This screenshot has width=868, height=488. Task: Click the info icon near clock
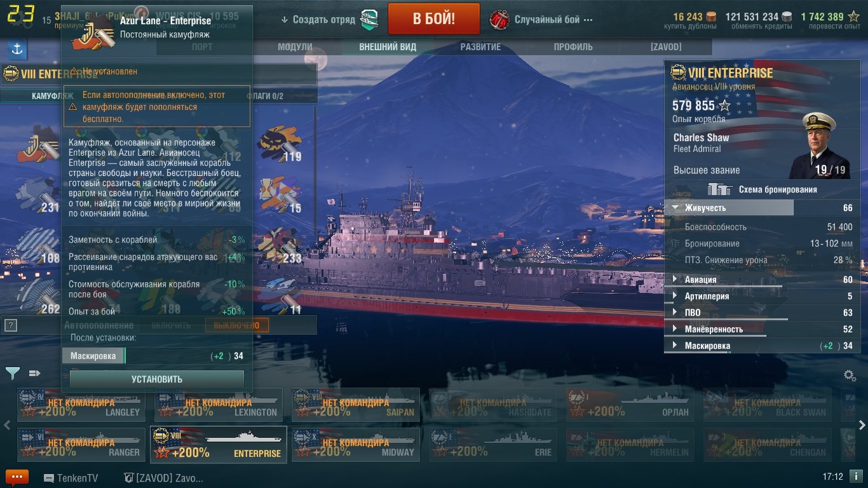[x=857, y=477]
